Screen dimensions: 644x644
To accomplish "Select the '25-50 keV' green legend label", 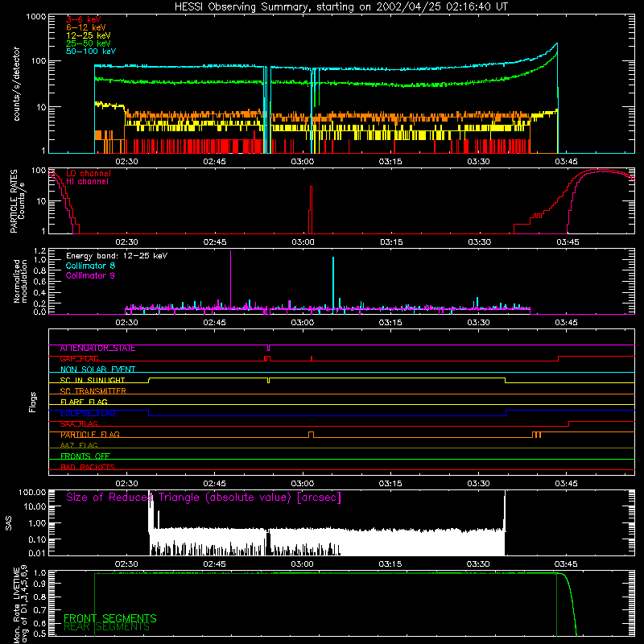I will 89,43.
